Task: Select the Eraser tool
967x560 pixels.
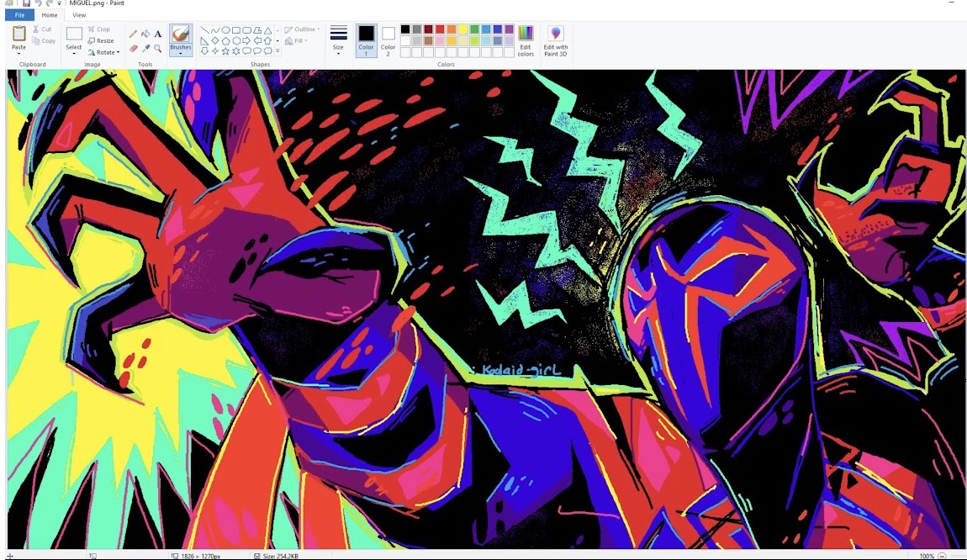Action: pos(133,49)
